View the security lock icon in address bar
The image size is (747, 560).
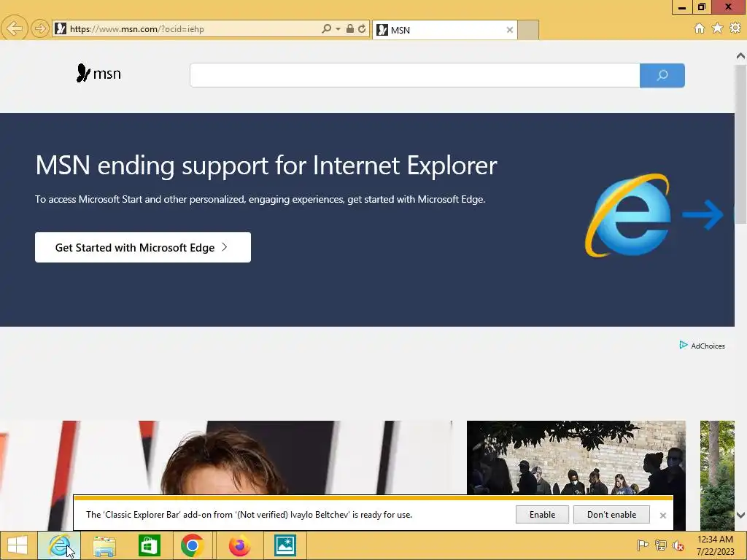pyautogui.click(x=349, y=28)
